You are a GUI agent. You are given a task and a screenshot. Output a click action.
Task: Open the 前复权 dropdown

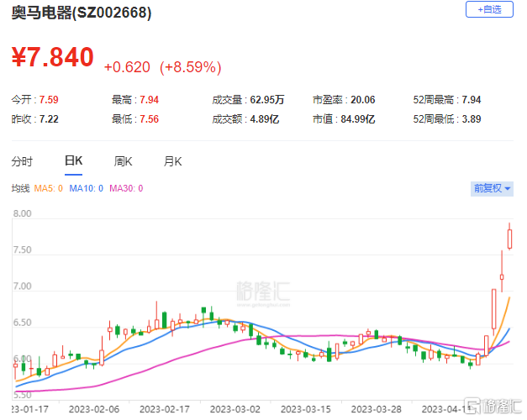click(x=492, y=188)
